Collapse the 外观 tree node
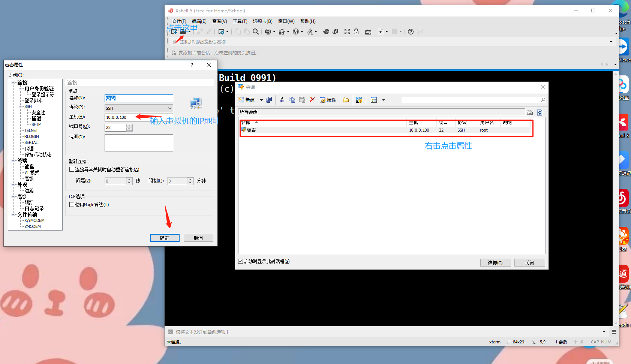This screenshot has width=631, height=364. pyautogui.click(x=13, y=184)
